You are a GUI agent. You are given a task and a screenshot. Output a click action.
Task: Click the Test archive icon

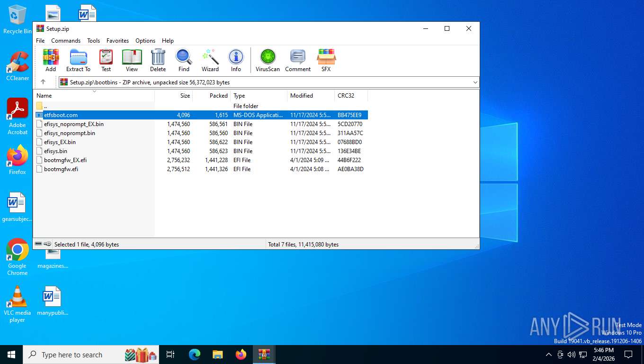pos(106,60)
